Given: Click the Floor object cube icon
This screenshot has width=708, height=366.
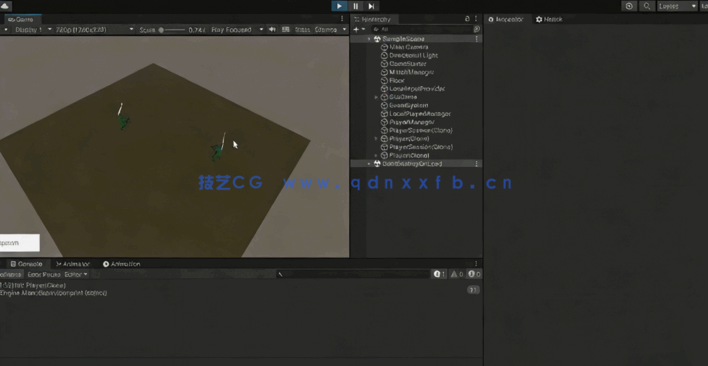Looking at the screenshot, I should tap(384, 80).
